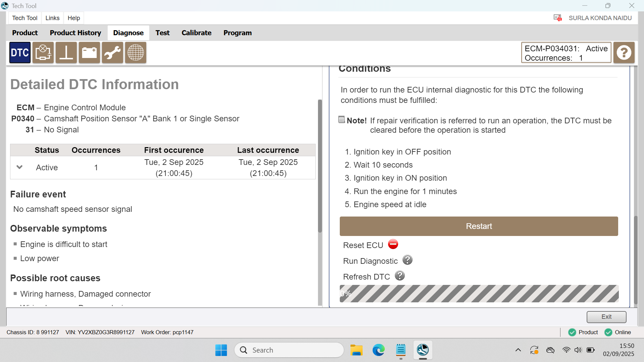The width and height of the screenshot is (644, 362).
Task: Switch to the Calibrate tab
Action: click(x=197, y=33)
